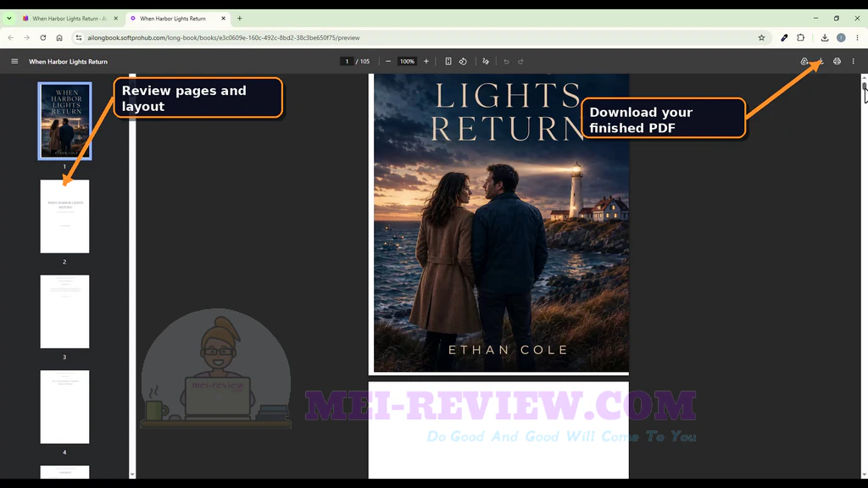View site information for softprohub.com
The height and width of the screenshot is (488, 868).
coord(79,37)
